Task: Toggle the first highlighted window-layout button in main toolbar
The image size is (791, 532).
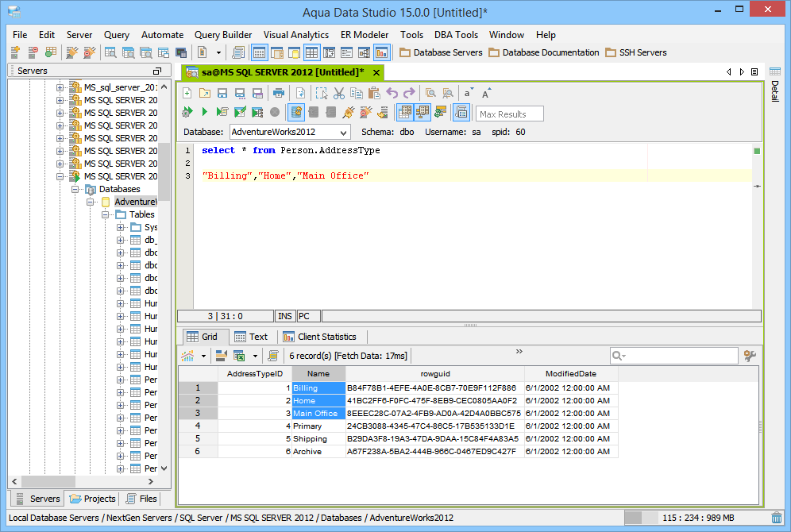Action: point(259,52)
